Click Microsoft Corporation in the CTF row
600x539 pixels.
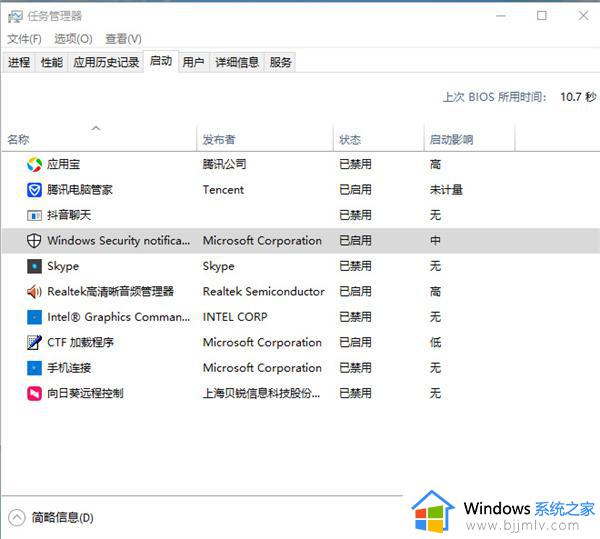coord(262,343)
